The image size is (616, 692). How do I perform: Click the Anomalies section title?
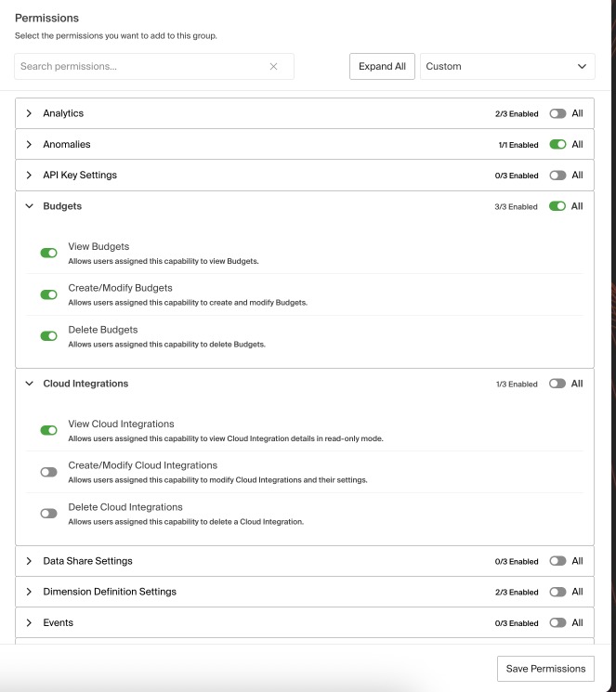point(67,144)
